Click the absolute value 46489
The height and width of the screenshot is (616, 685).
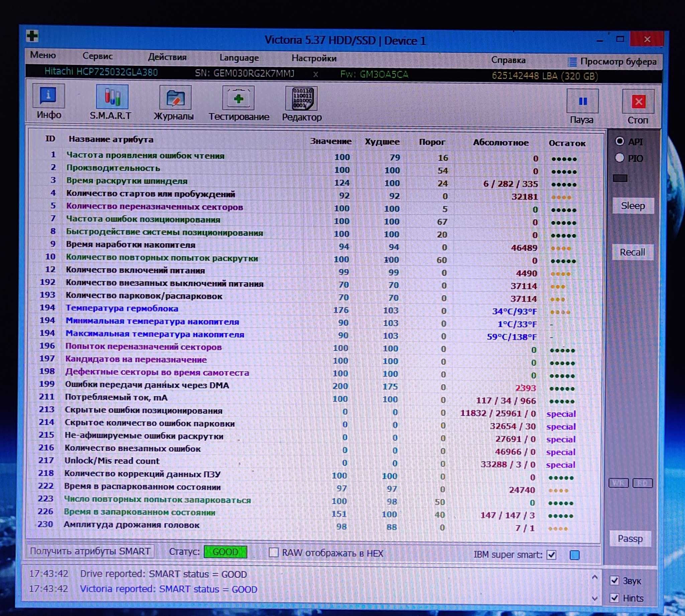(x=524, y=248)
